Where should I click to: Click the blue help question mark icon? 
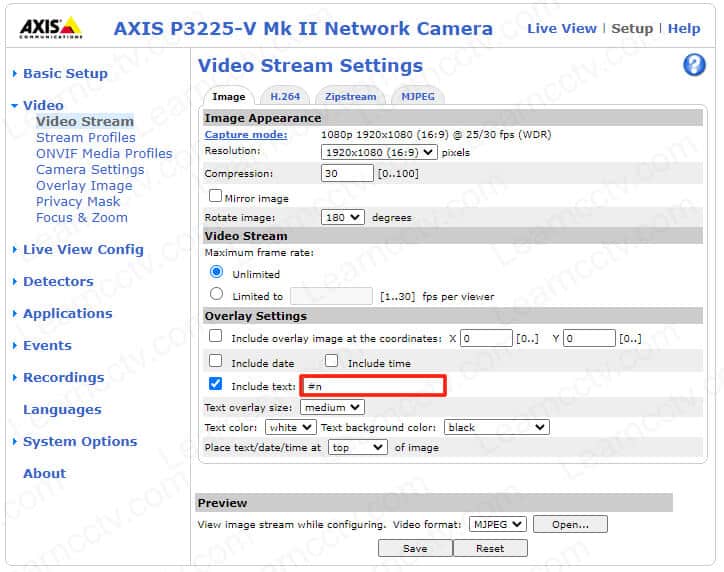click(694, 66)
